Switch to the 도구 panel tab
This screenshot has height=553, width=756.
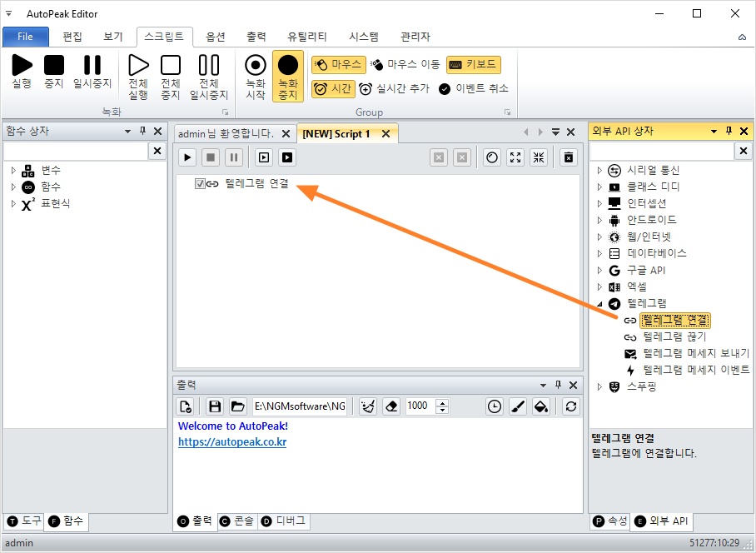(x=25, y=521)
